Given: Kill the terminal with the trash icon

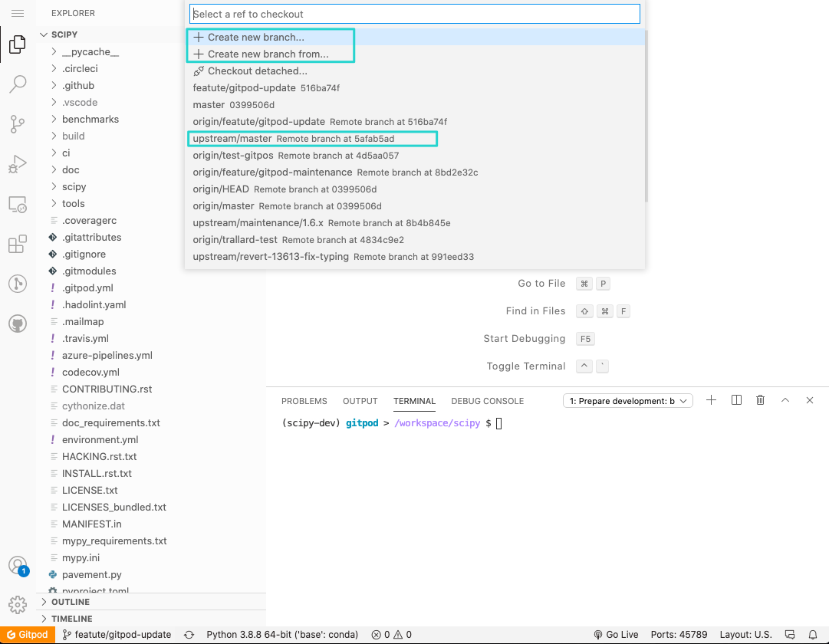Looking at the screenshot, I should point(760,399).
